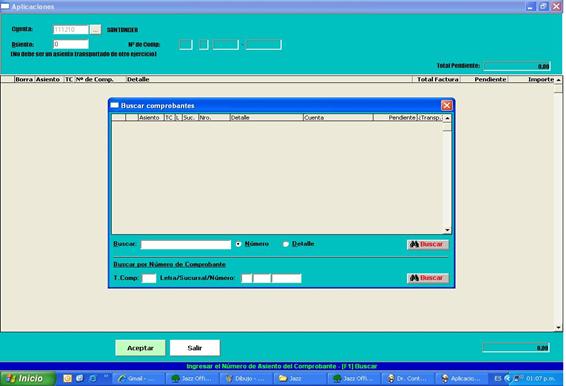566x386 pixels.
Task: Click the binoculars Buscar button beside the Detalle option
Action: tap(428, 244)
